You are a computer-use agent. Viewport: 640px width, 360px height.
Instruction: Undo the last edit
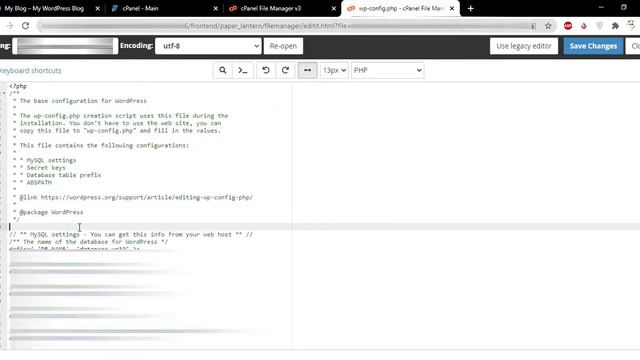(x=266, y=70)
